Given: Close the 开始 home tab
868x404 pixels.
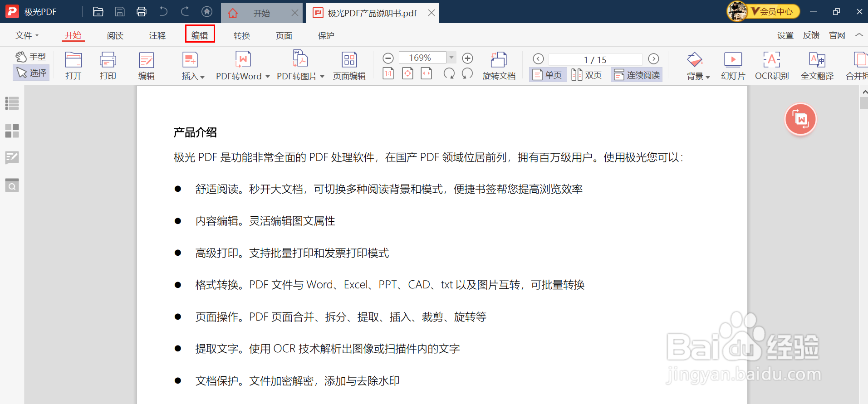Looking at the screenshot, I should pos(295,13).
